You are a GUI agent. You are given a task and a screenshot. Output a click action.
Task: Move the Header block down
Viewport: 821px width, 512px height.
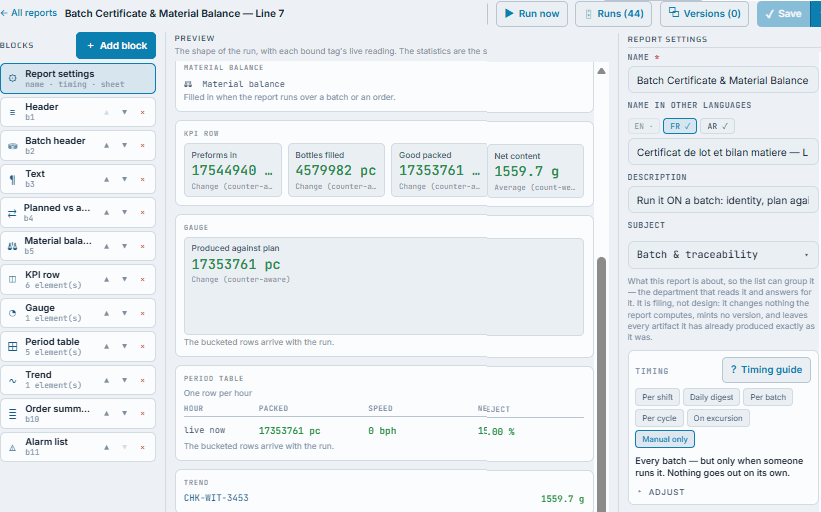click(125, 112)
